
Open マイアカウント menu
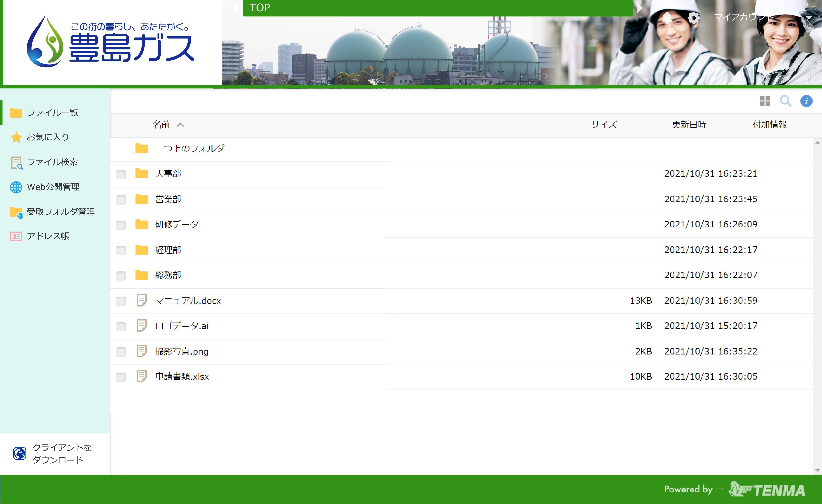point(743,17)
